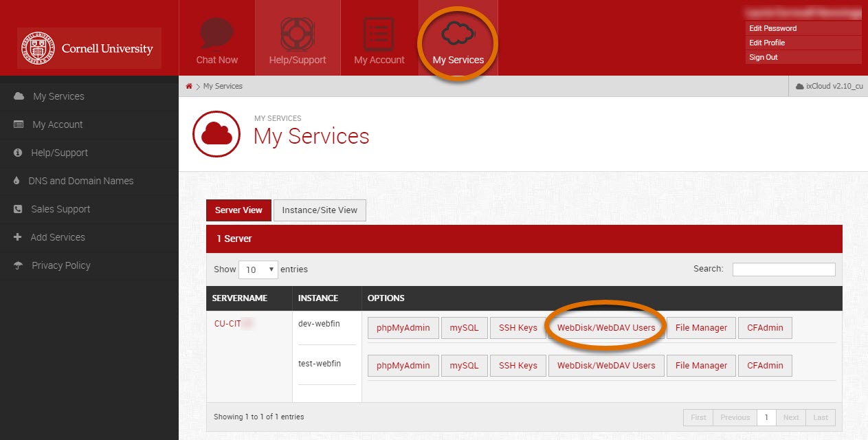868x440 pixels.
Task: Click the Last pagination button
Action: pyautogui.click(x=821, y=417)
